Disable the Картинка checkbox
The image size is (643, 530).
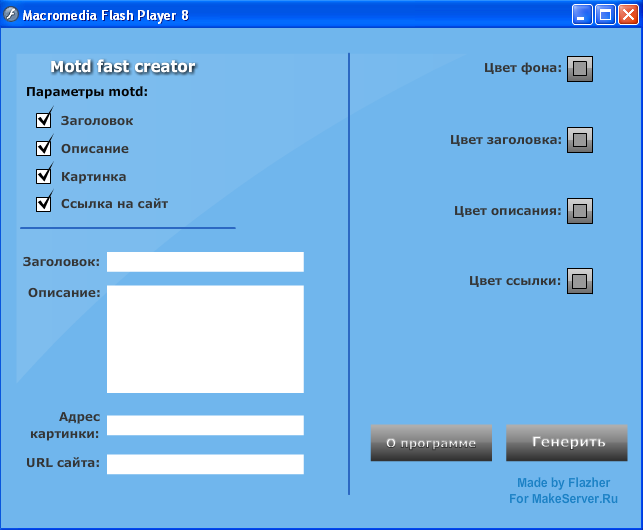point(43,176)
